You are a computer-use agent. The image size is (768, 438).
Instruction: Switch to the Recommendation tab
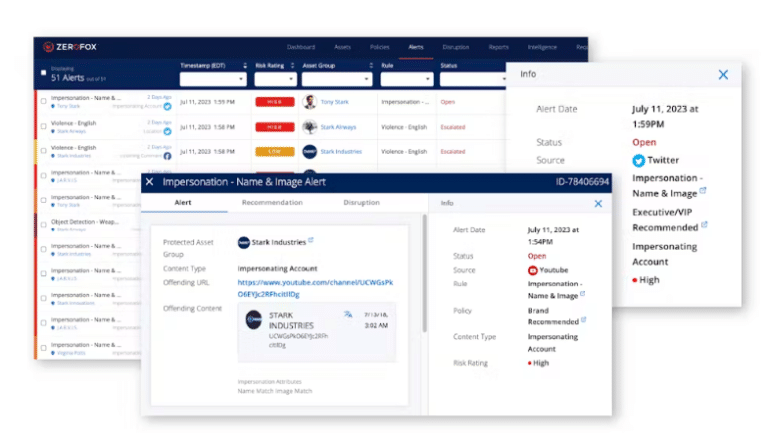point(272,202)
